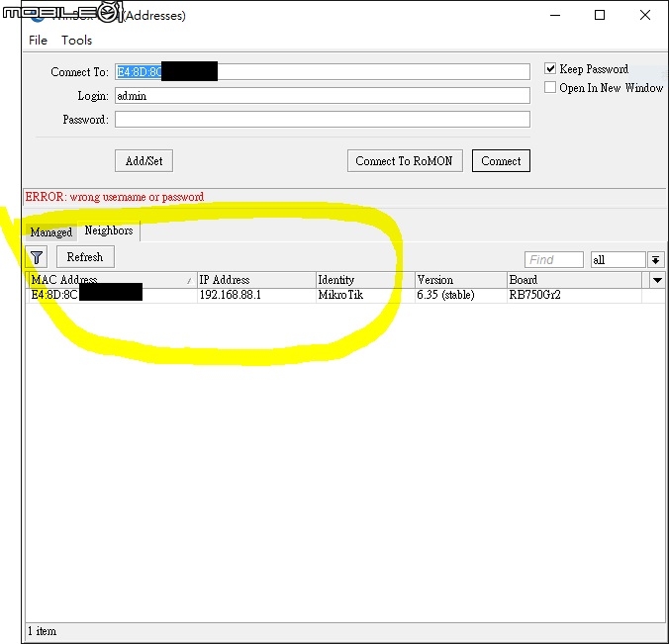Viewport: 669px width, 644px height.
Task: Maximize the WinBox window
Action: coord(600,16)
